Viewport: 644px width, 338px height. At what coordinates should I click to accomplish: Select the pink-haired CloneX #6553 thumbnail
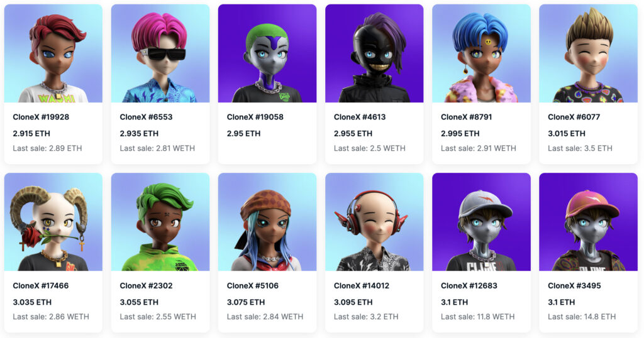click(160, 53)
